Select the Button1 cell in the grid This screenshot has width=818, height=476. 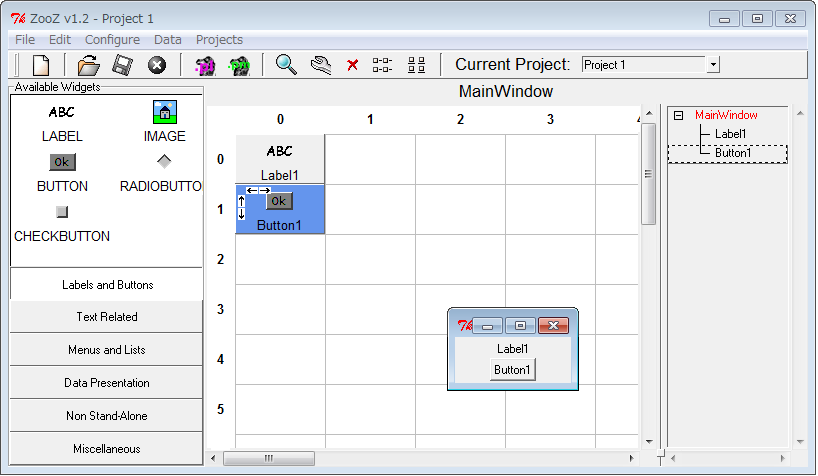(x=280, y=209)
